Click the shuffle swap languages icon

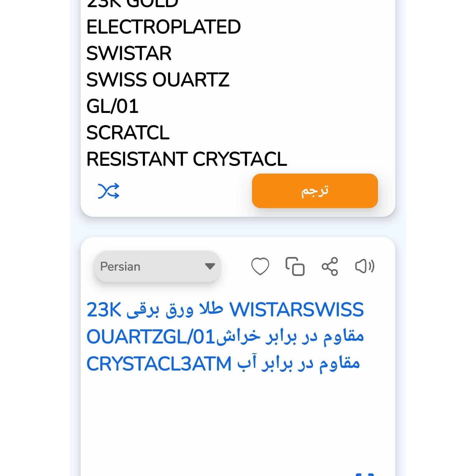[108, 191]
